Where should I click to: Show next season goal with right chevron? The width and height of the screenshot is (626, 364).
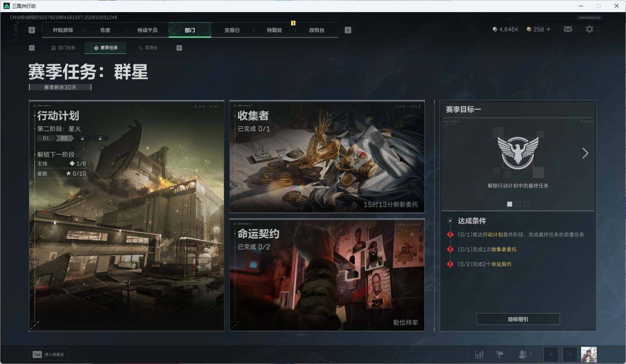pyautogui.click(x=585, y=153)
